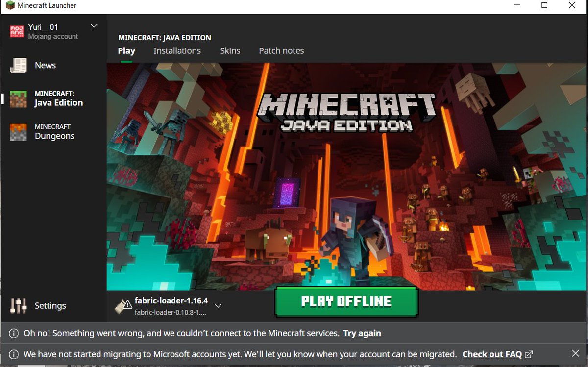Screen dimensions: 588x367
Task: Minimize the Minecraft Launcher window
Action: click(517, 5)
